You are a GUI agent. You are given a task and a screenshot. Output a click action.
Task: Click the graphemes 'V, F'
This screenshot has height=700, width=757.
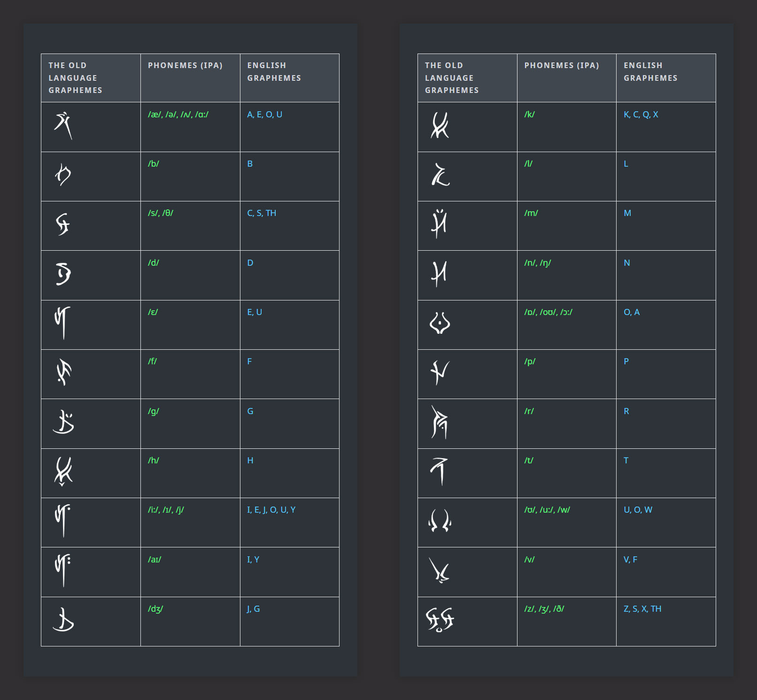pyautogui.click(x=631, y=560)
